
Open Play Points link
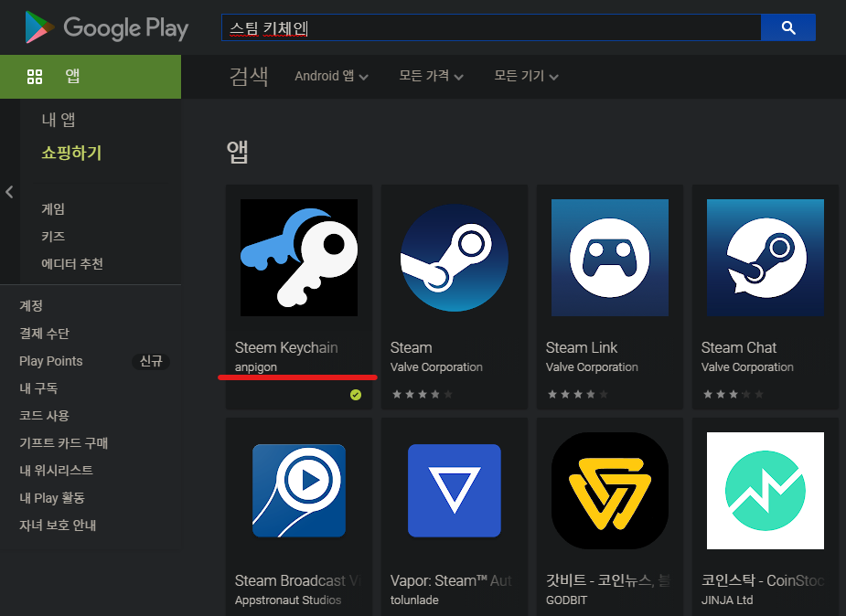pyautogui.click(x=50, y=361)
